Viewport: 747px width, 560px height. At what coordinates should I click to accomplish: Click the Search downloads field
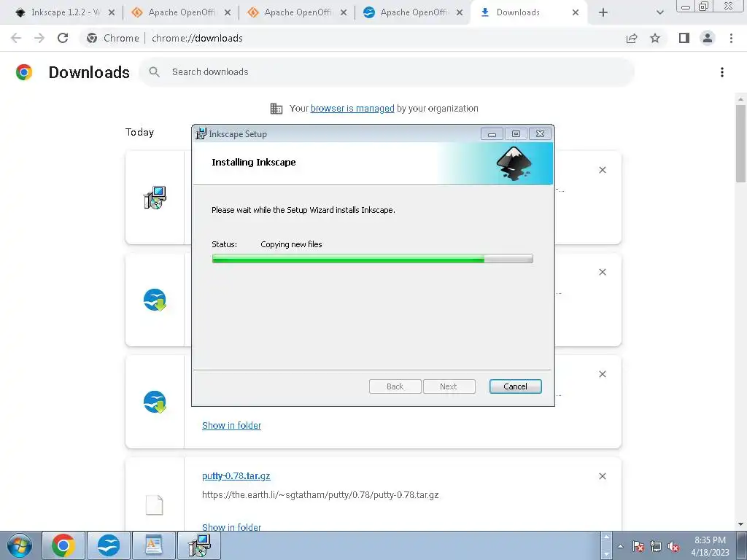coord(387,72)
